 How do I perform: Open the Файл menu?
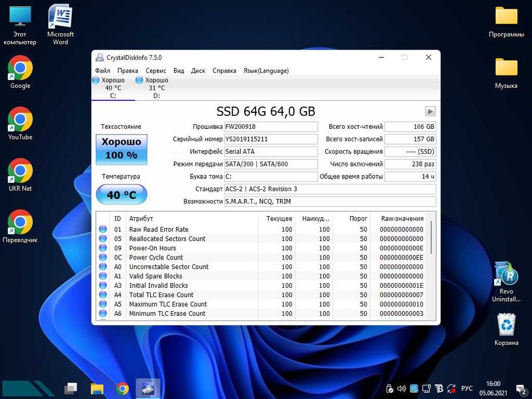tap(103, 71)
